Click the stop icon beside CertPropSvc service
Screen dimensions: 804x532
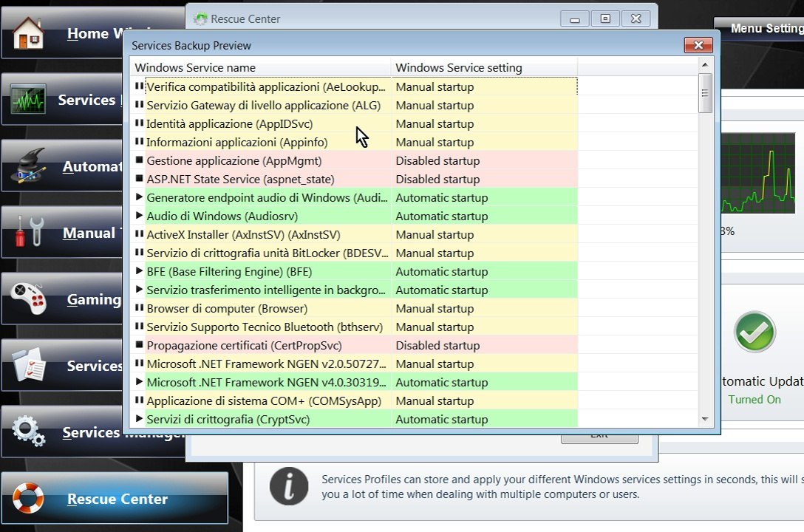[x=139, y=344]
